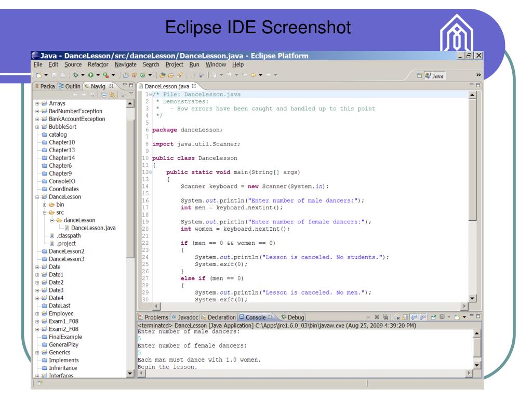Viewport: 532px width, 399px height.
Task: Open the Navigator view menu triangle
Action: [131, 94]
